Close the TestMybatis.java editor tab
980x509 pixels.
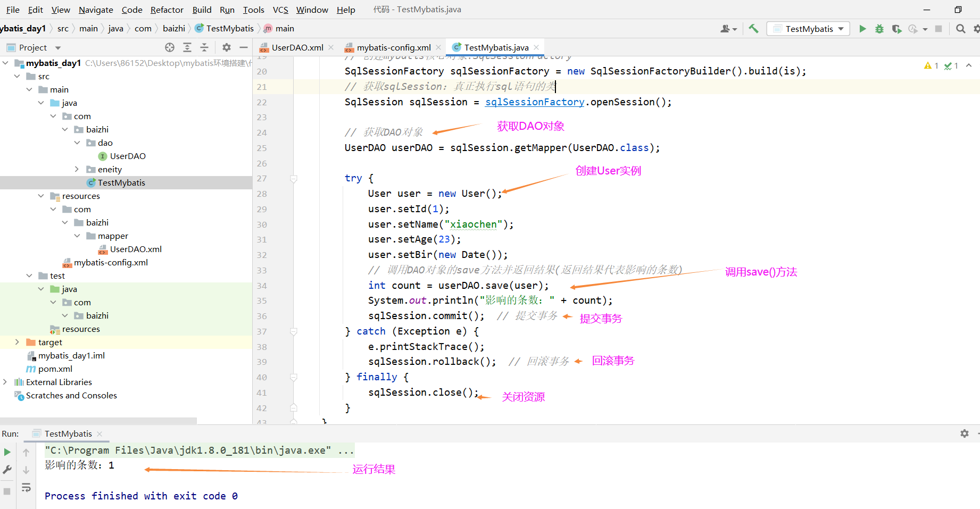click(x=536, y=47)
